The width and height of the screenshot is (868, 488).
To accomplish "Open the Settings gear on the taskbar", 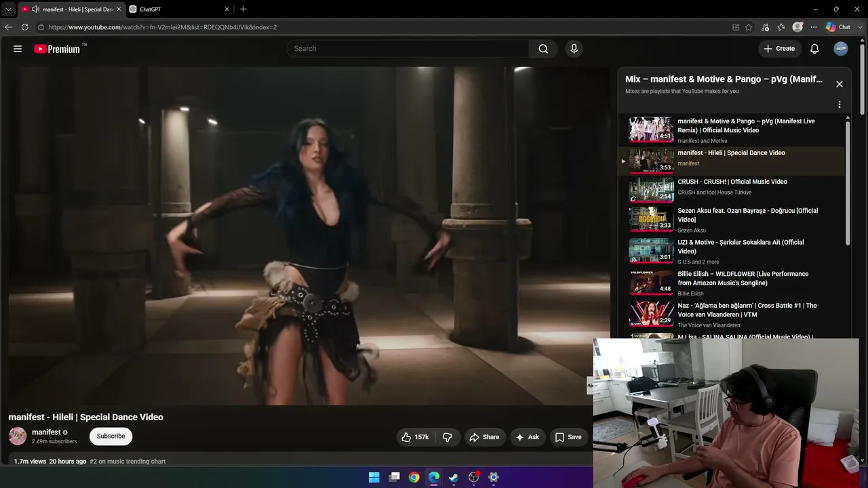I will coord(494,477).
